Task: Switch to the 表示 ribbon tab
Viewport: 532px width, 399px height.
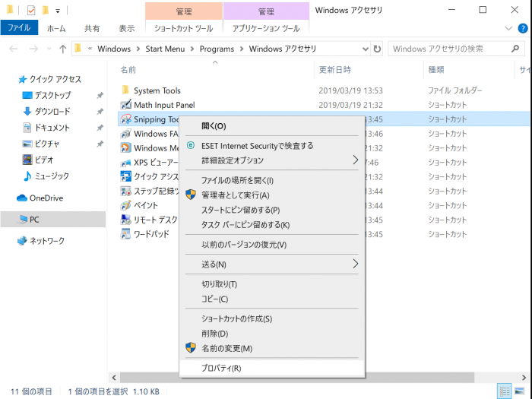Action: click(127, 29)
